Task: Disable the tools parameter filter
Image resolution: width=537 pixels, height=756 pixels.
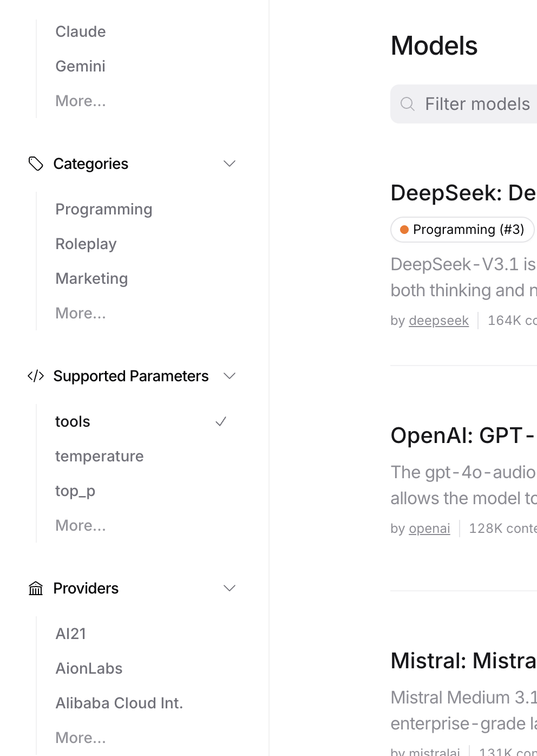Action: click(73, 421)
